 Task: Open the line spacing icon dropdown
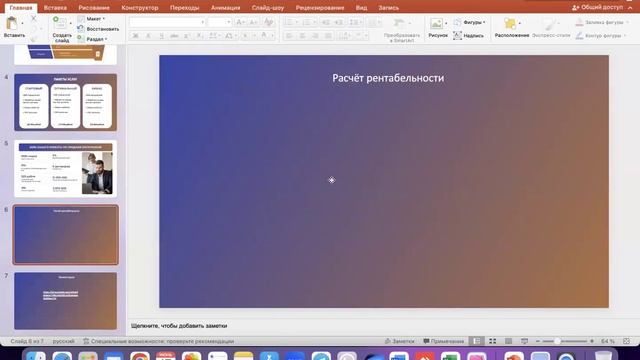(356, 22)
